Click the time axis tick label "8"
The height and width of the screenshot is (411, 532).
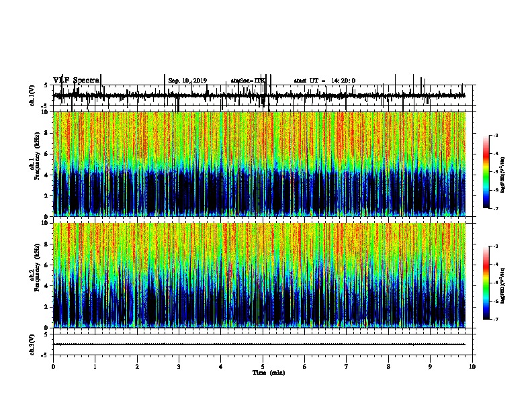point(388,367)
